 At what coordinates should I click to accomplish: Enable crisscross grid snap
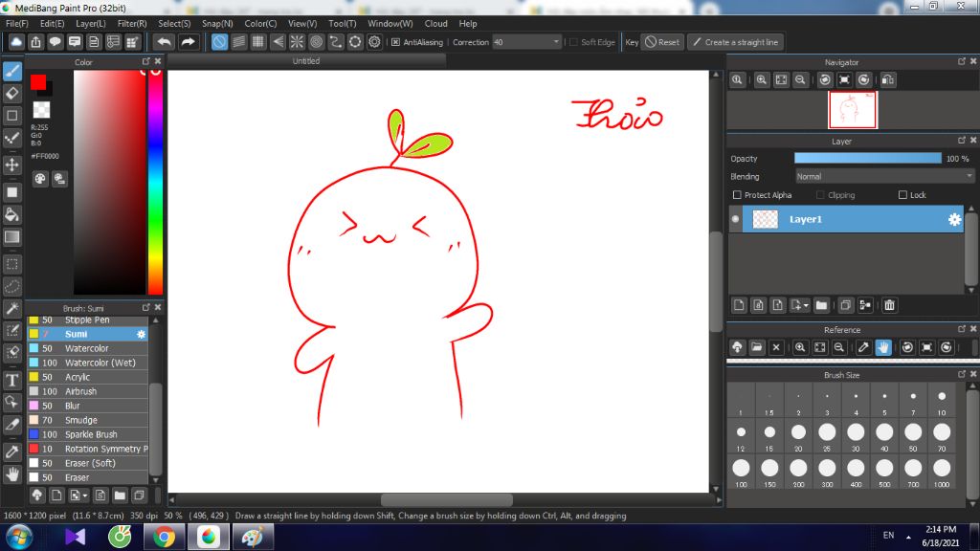[x=258, y=42]
